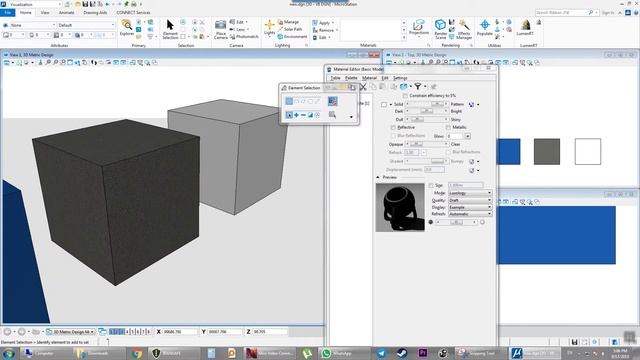Open Solar Path in Lighting group
640x360 pixels.
tap(290, 29)
